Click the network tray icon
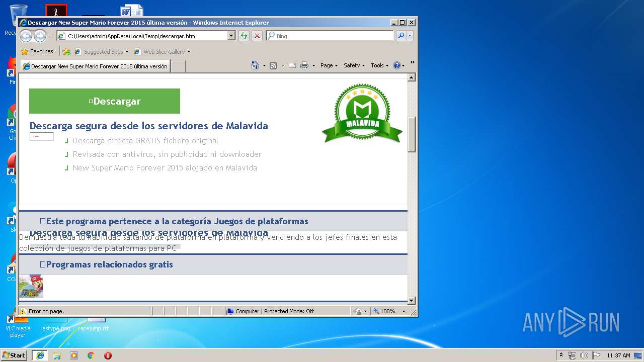The width and height of the screenshot is (644, 362). coord(572,355)
